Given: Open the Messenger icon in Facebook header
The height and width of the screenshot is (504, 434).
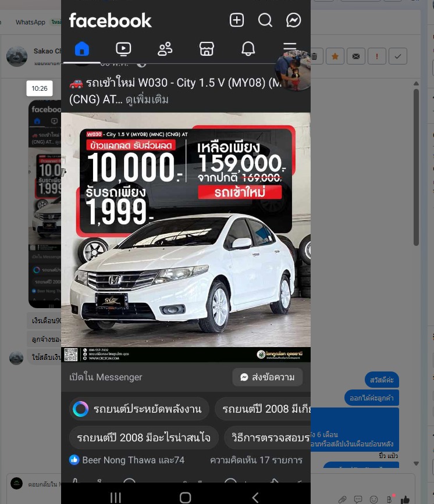Looking at the screenshot, I should pos(293,20).
